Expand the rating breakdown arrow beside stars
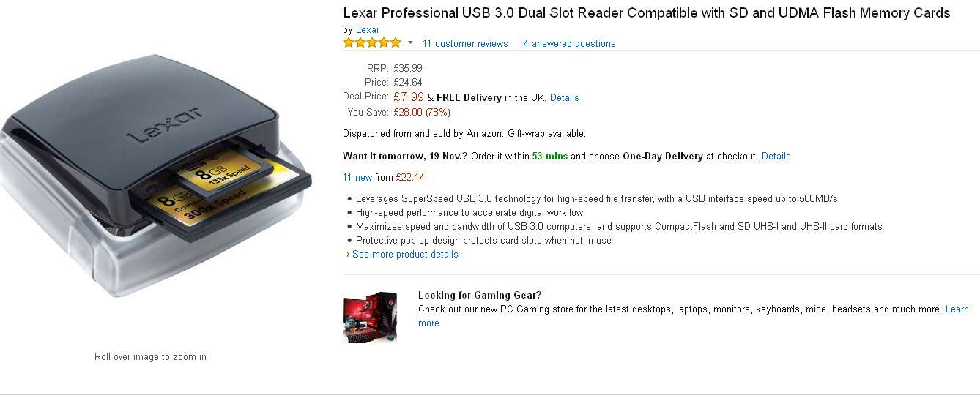The image size is (980, 398). [x=410, y=43]
